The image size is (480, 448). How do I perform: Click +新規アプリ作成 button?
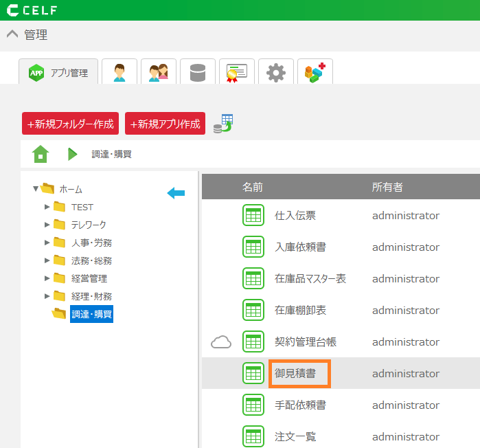pos(165,124)
